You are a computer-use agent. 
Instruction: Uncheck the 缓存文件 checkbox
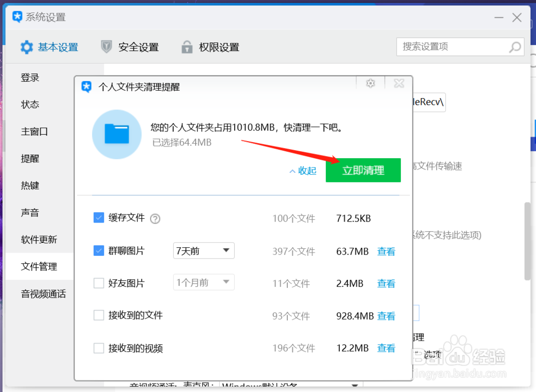click(x=99, y=218)
